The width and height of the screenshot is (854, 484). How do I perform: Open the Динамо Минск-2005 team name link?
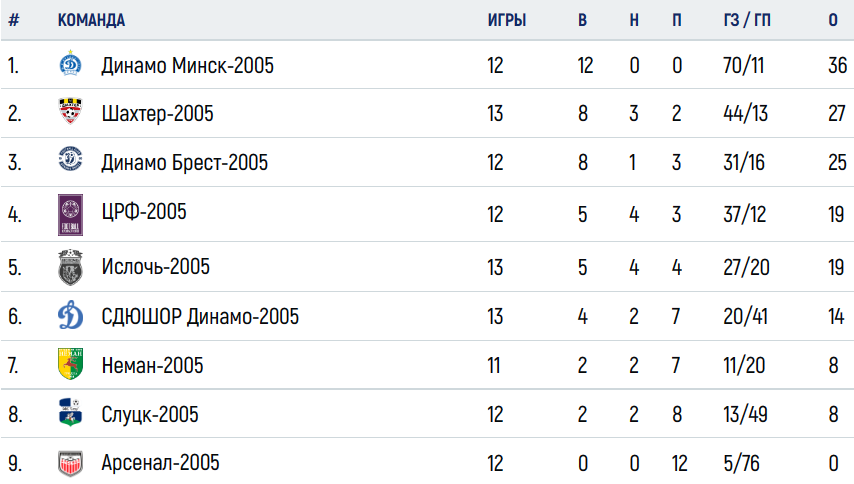(187, 66)
